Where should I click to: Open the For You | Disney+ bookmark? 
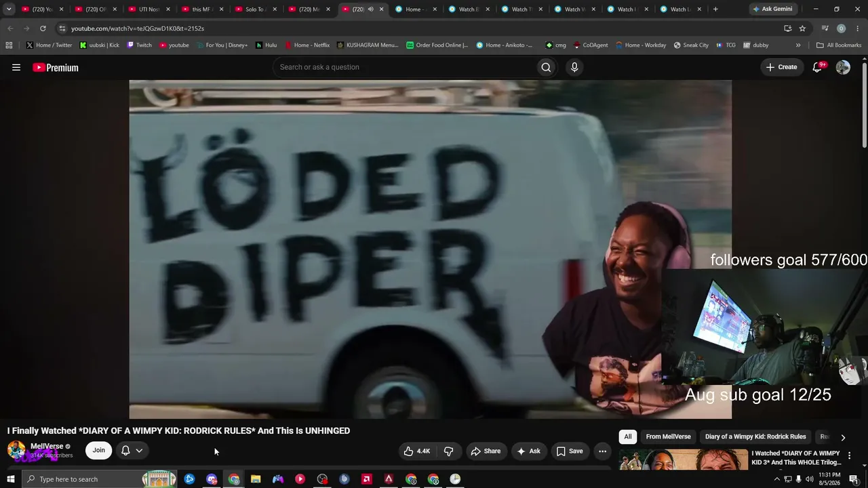222,45
